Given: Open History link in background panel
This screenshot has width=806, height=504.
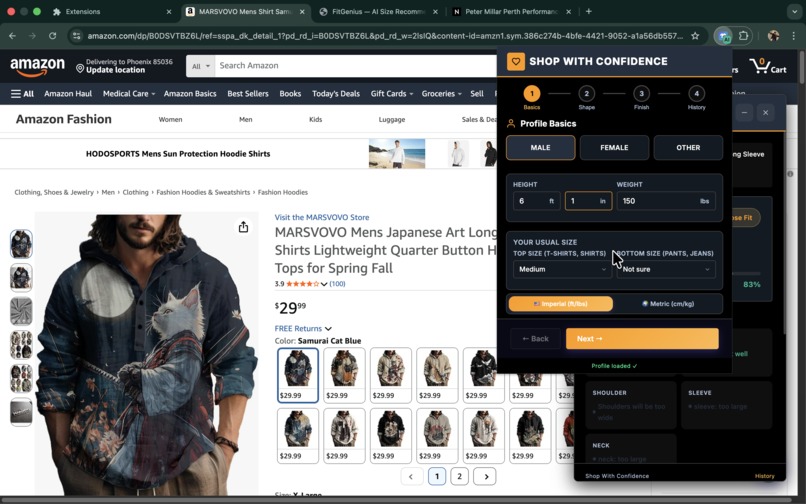Looking at the screenshot, I should pyautogui.click(x=764, y=476).
